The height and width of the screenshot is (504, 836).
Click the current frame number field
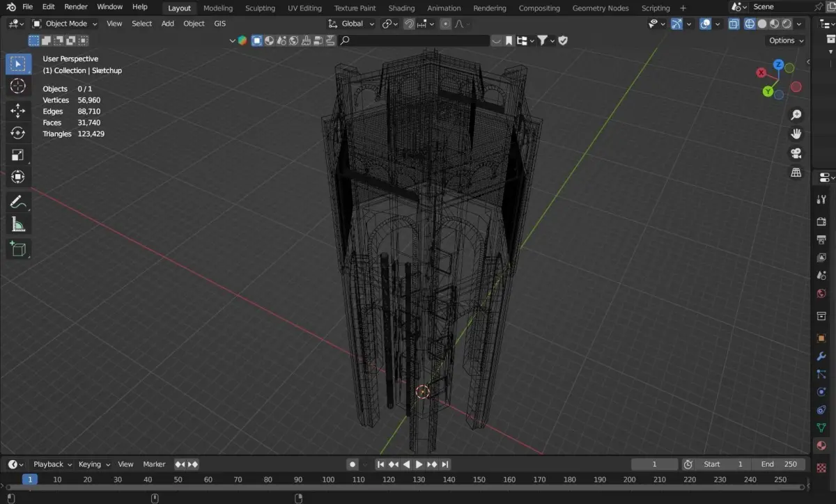(654, 464)
